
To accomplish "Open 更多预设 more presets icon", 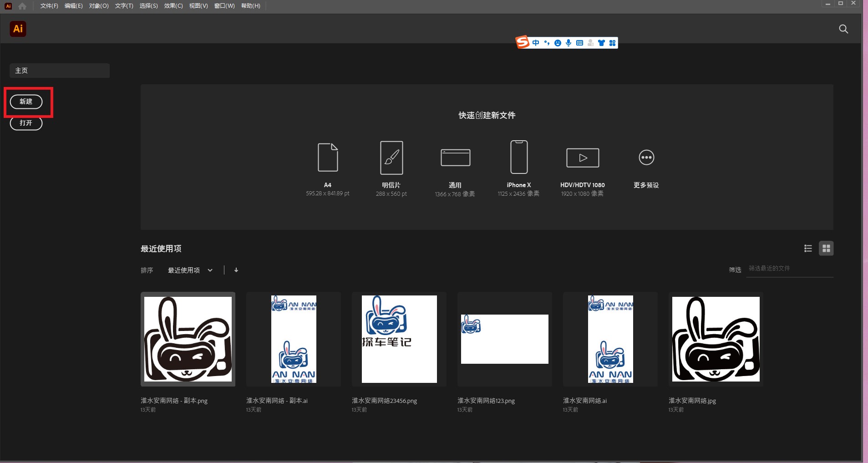I will tap(646, 158).
